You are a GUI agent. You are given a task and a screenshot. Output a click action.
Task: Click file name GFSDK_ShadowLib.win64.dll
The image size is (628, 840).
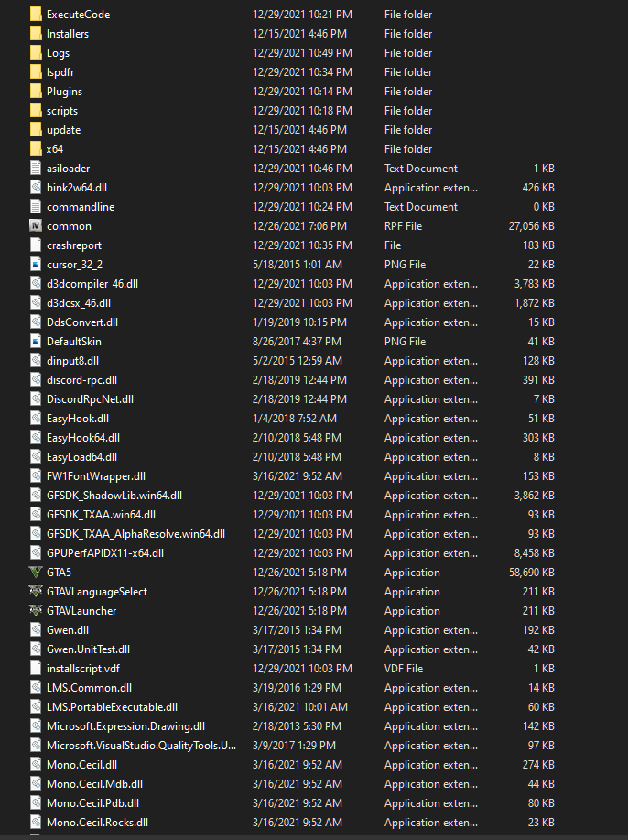(x=114, y=496)
